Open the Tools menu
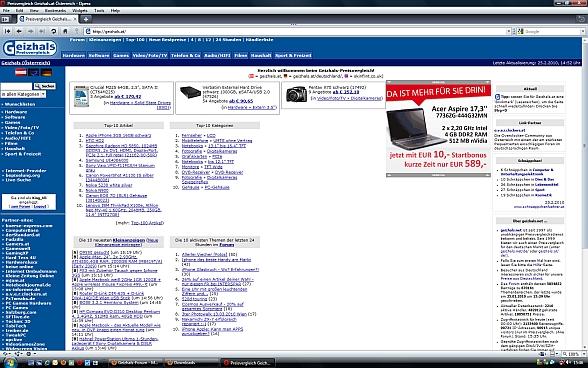 (99, 11)
